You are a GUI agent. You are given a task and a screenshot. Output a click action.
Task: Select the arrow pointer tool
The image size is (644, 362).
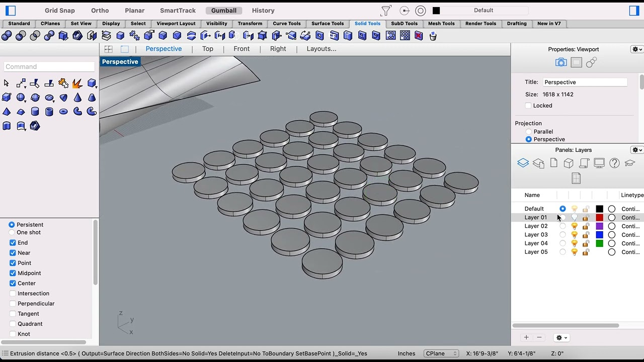(7, 83)
